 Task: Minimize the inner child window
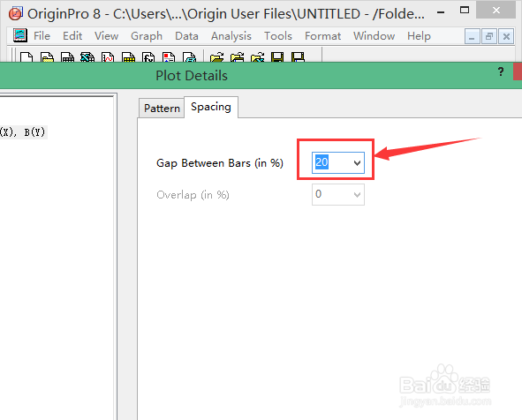pyautogui.click(x=472, y=36)
